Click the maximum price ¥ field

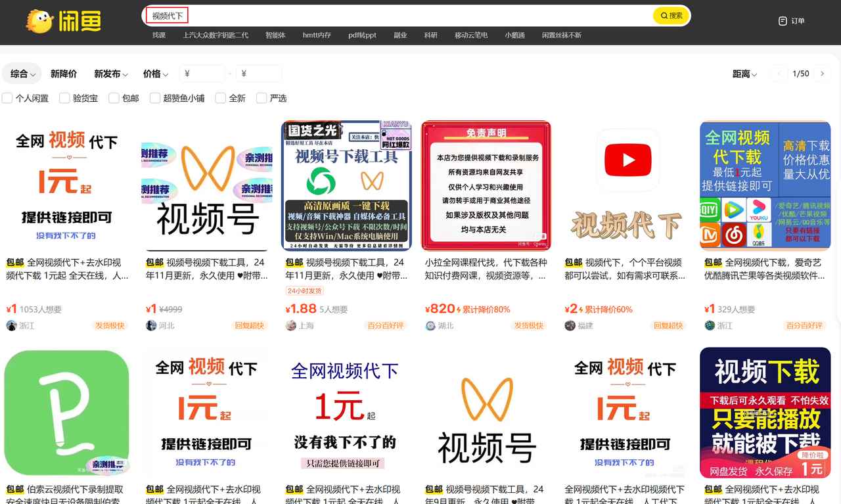pos(259,74)
